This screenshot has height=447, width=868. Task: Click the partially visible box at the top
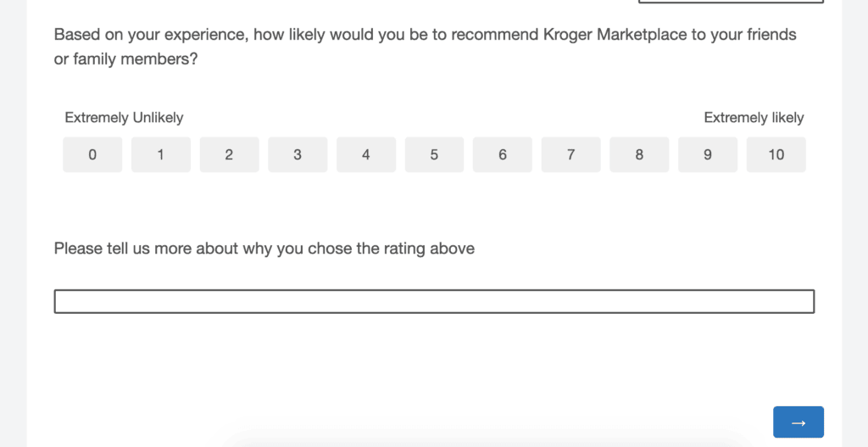(730, 2)
